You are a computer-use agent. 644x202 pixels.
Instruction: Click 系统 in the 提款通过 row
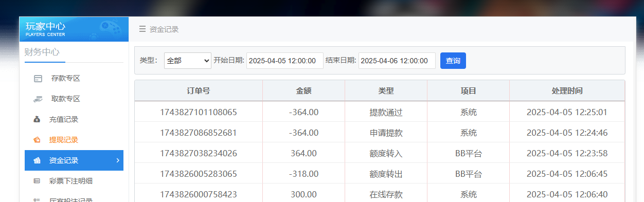468,112
